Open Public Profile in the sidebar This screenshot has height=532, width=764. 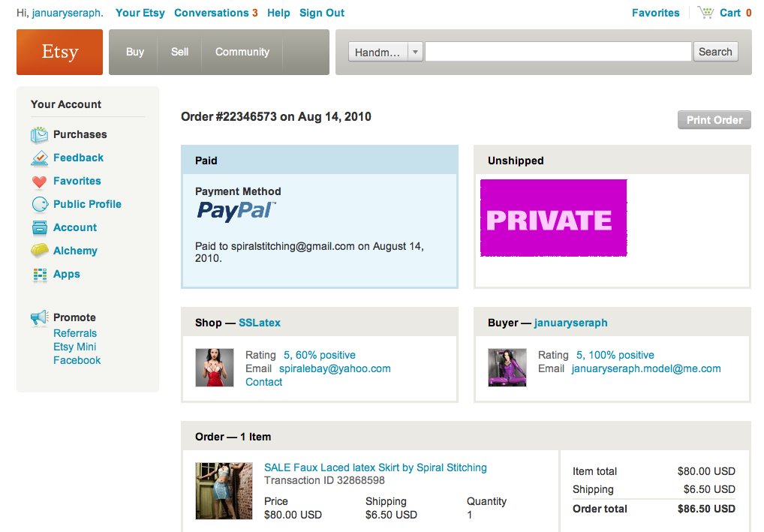pyautogui.click(x=87, y=204)
